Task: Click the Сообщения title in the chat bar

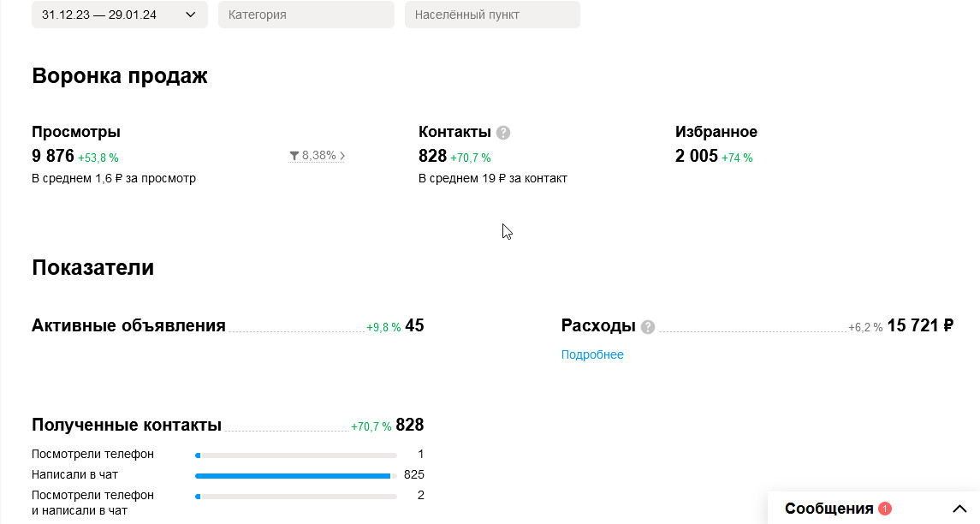Action: click(x=829, y=509)
